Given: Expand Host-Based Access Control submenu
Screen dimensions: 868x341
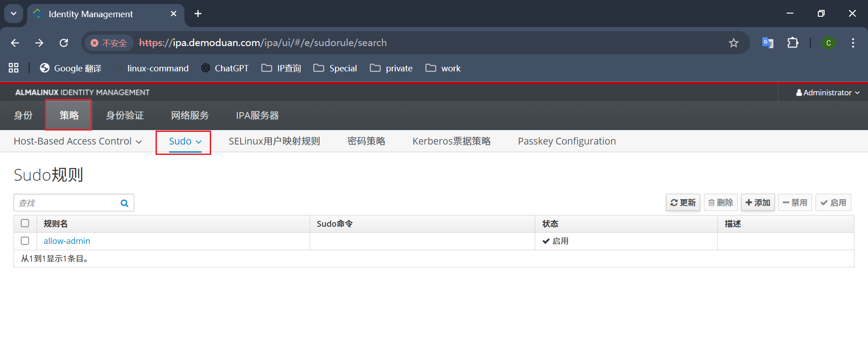Looking at the screenshot, I should click(x=78, y=141).
